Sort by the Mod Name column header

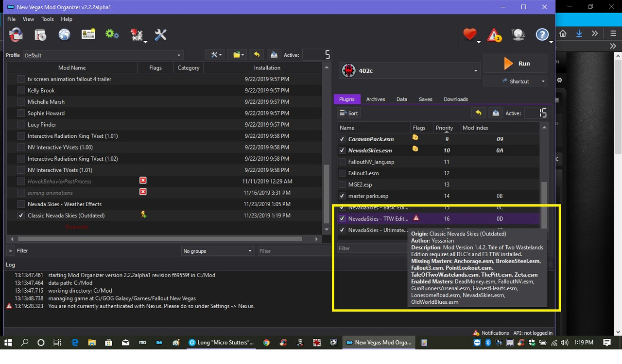[72, 67]
